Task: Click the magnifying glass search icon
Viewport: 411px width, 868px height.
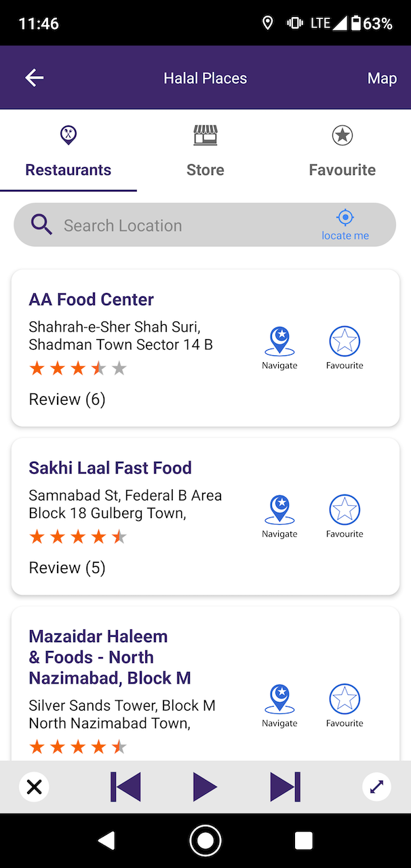Action: pyautogui.click(x=41, y=224)
